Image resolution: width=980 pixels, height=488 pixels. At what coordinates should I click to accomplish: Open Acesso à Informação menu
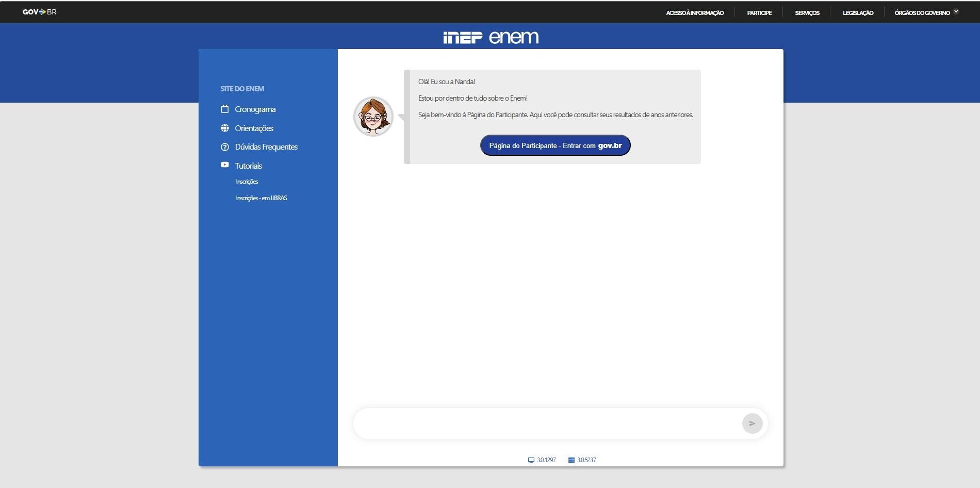coord(695,13)
